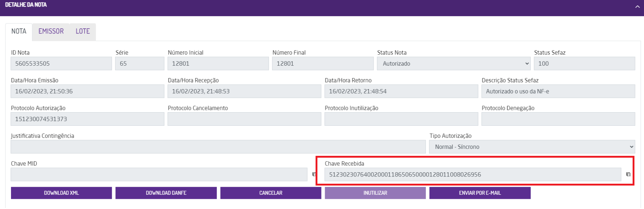This screenshot has width=644, height=209.
Task: Click the ID Nota field
Action: pos(61,63)
